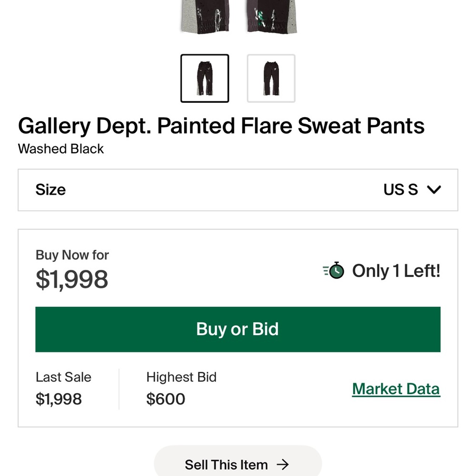This screenshot has height=476, width=476.
Task: Click the Buy or Bid button
Action: (x=238, y=329)
